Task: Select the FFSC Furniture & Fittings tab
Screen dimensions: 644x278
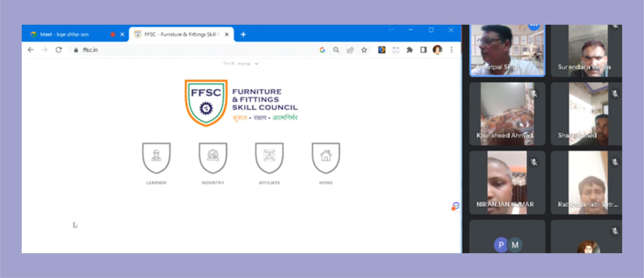Action: (180, 34)
